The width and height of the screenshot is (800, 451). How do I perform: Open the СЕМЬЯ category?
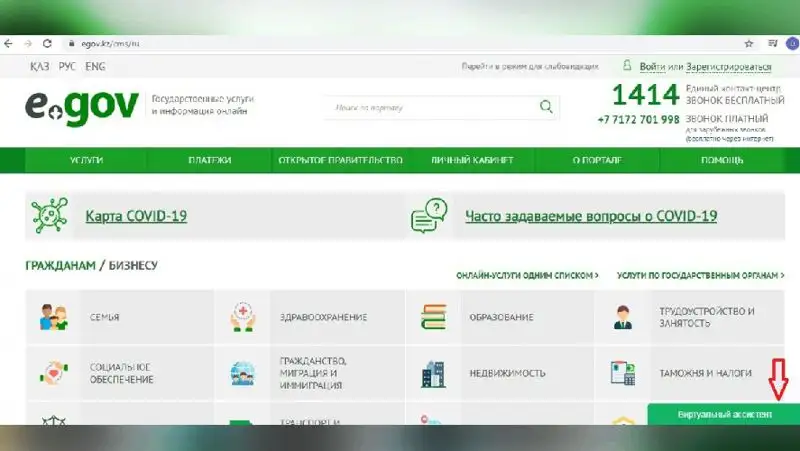coord(105,317)
